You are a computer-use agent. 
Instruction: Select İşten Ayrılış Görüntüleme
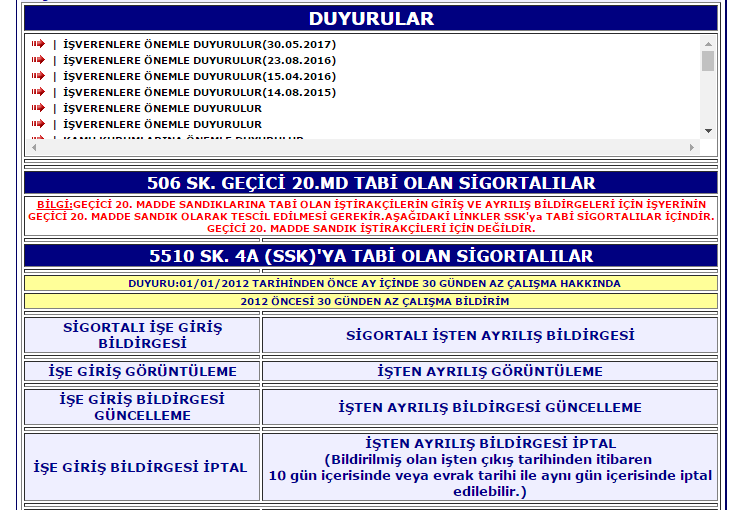[489, 371]
